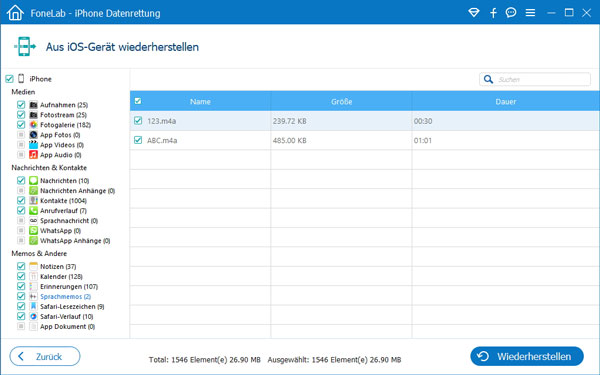Click the iOS device recovery icon
This screenshot has height=375, width=600.
point(24,47)
